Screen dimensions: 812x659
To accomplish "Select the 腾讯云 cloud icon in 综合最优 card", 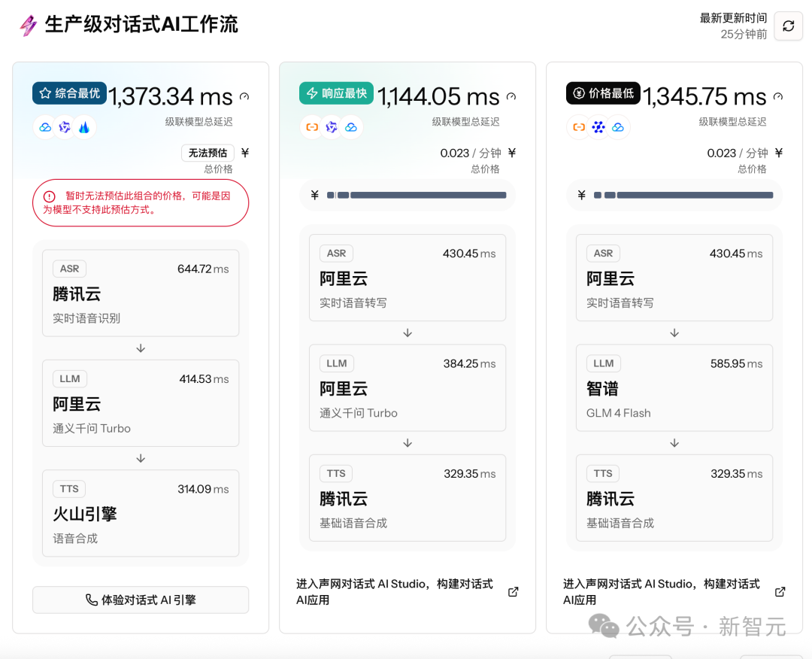I will click(x=45, y=127).
